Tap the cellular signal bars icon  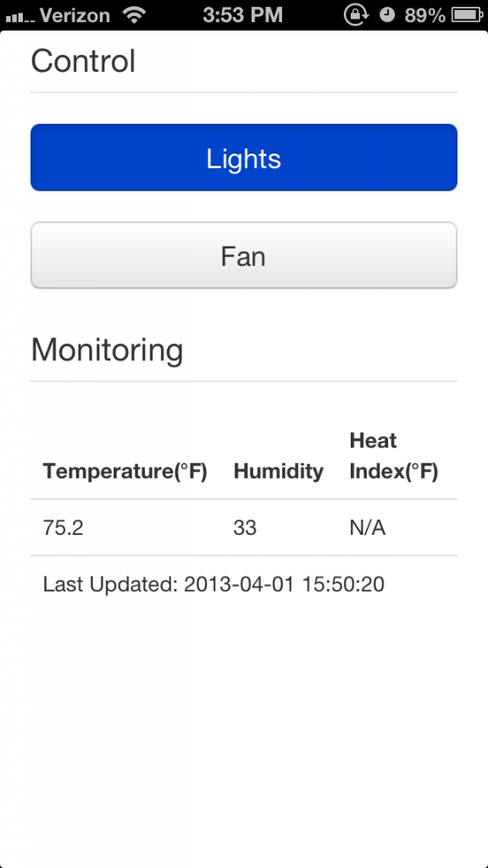(x=20, y=18)
